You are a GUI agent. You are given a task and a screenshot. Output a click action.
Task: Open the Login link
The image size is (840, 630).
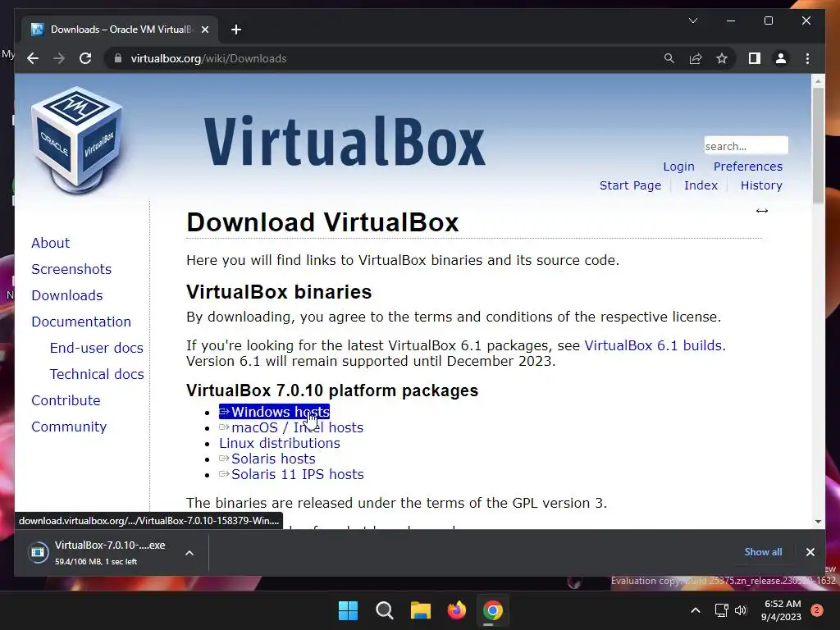tap(678, 167)
